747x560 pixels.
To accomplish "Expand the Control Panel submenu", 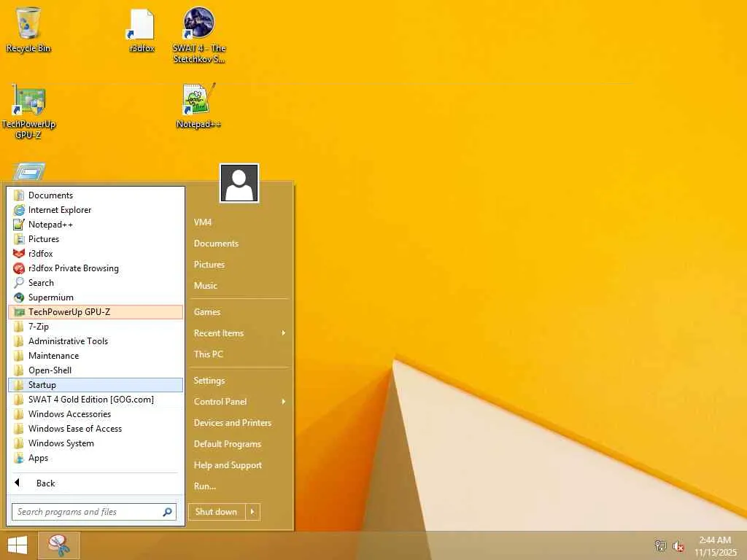I will click(239, 402).
